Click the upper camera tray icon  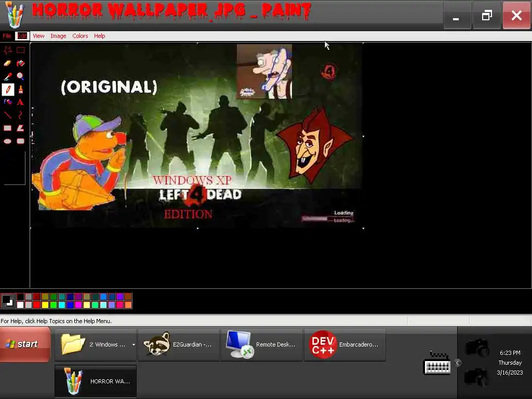[x=477, y=347]
